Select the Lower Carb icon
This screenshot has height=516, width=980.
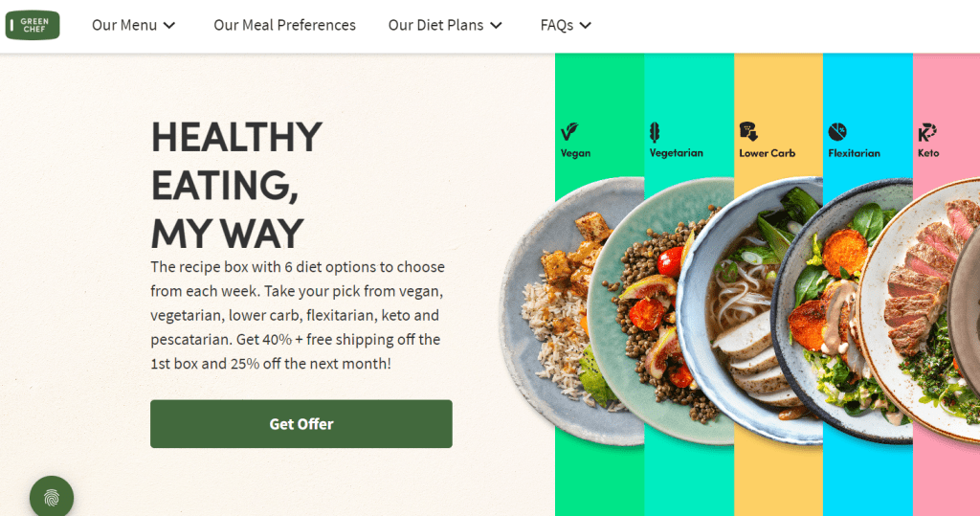pyautogui.click(x=748, y=131)
